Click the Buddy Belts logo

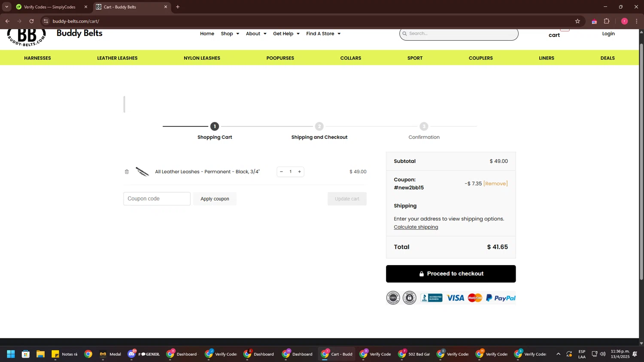point(26,37)
